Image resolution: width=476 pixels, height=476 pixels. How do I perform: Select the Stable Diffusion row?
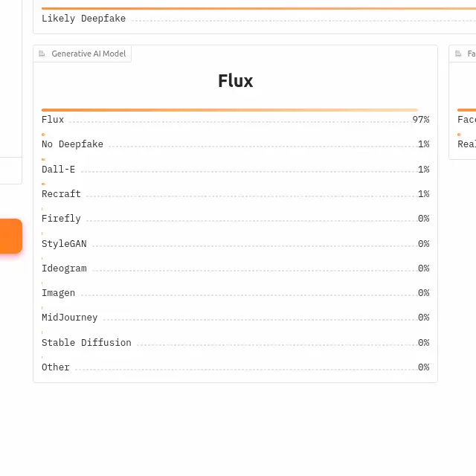click(235, 343)
